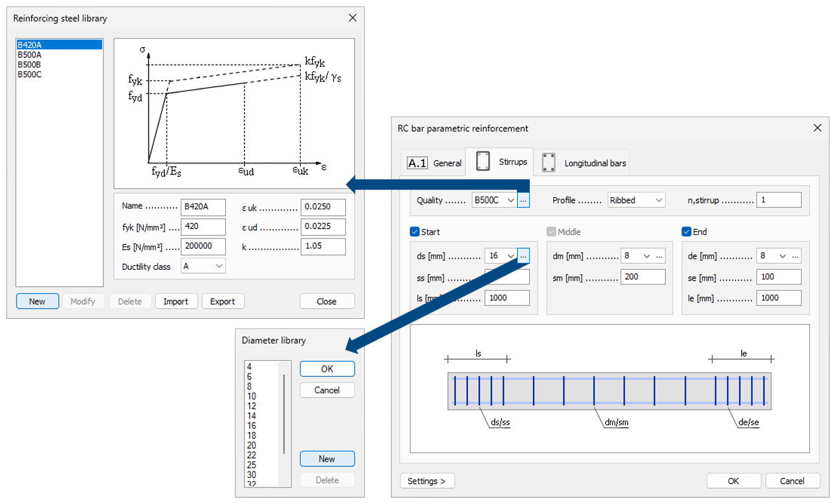This screenshot has height=504, width=836.
Task: Go to the General tab
Action: click(x=434, y=163)
